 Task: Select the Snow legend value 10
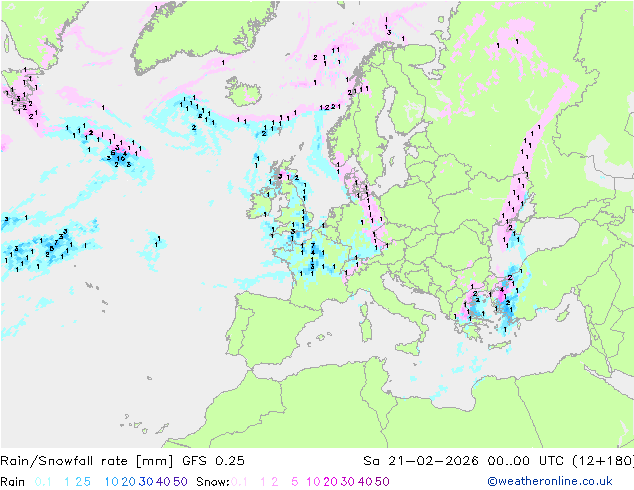tap(313, 482)
